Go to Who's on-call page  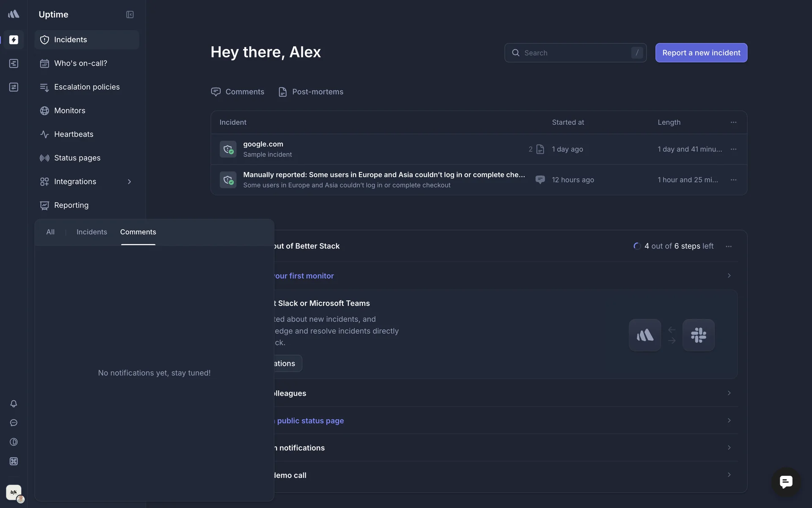[80, 63]
